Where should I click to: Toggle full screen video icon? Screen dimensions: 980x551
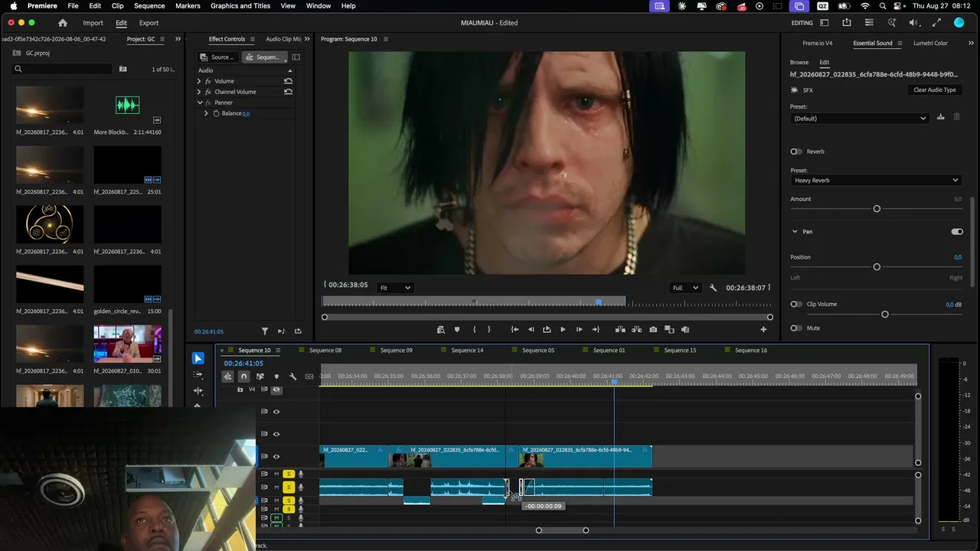pyautogui.click(x=937, y=23)
